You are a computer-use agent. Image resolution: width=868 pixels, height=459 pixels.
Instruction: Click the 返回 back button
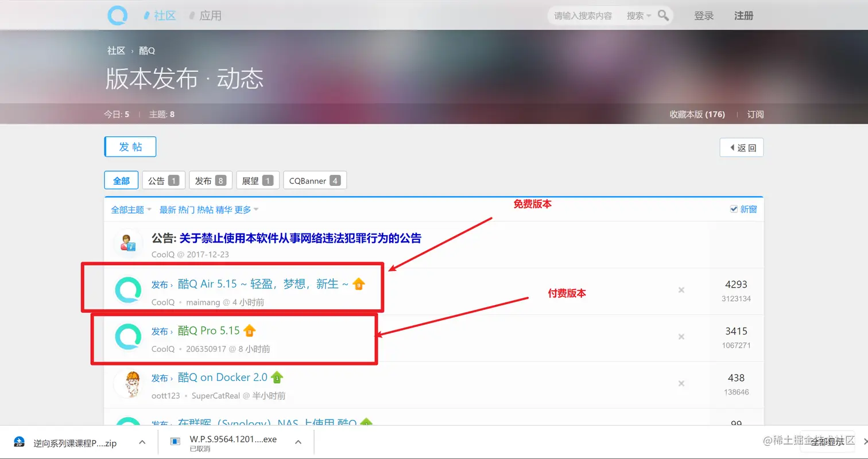(x=742, y=147)
